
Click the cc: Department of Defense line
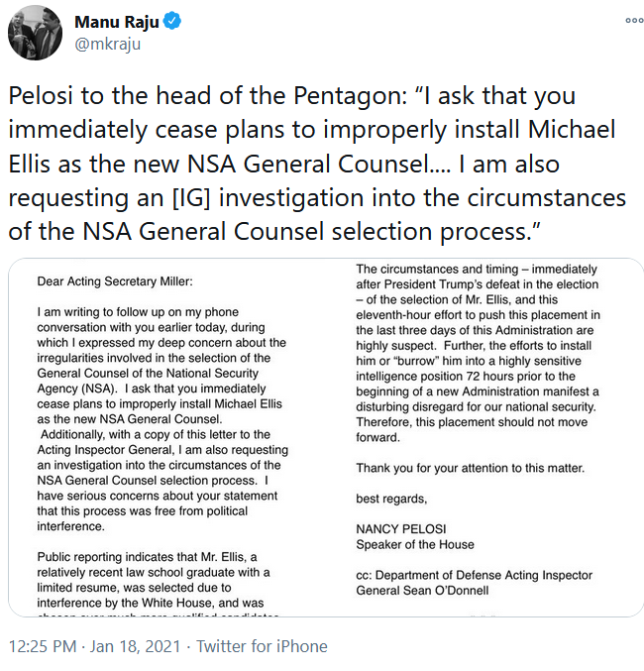(x=475, y=583)
